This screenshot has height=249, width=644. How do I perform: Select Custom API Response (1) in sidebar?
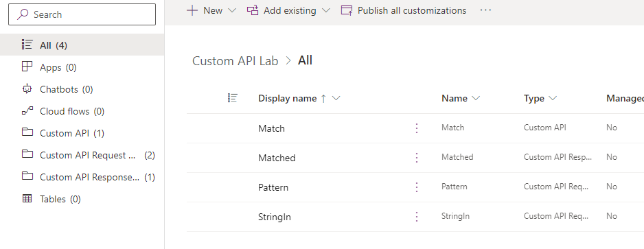(x=82, y=177)
